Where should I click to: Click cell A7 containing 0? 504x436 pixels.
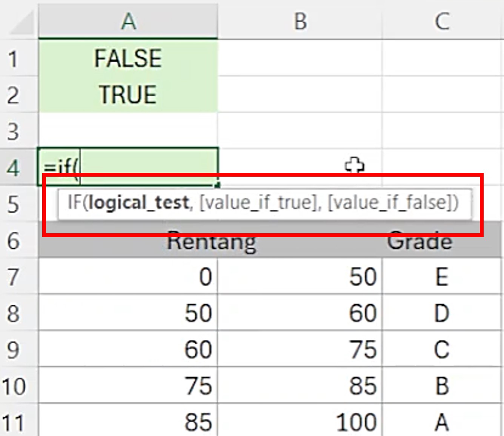pyautogui.click(x=128, y=277)
